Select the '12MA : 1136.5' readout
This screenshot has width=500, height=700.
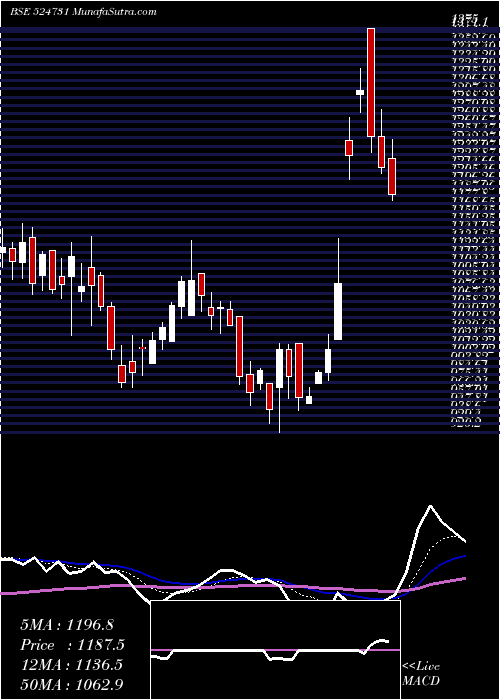[x=71, y=664]
